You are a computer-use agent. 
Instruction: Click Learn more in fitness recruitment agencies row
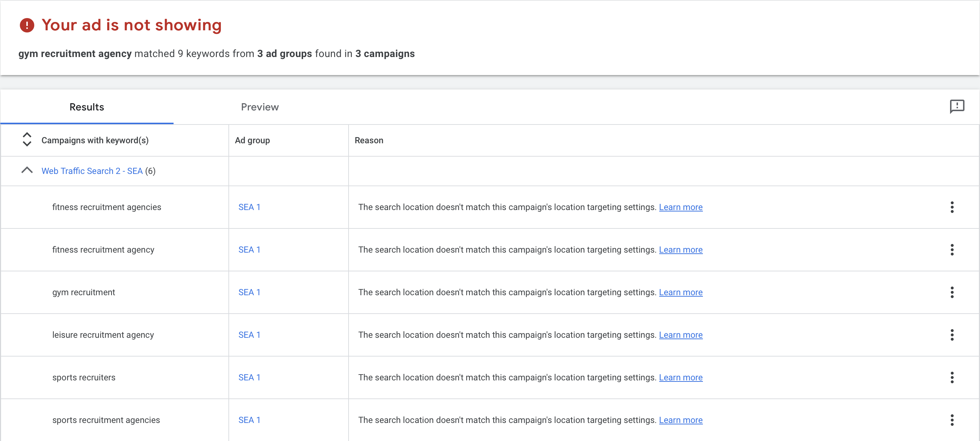click(681, 208)
